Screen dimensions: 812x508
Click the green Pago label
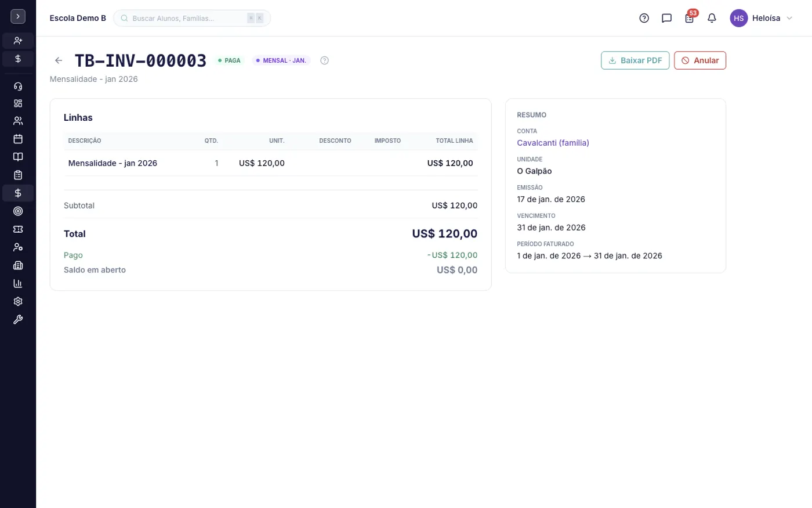(x=73, y=255)
